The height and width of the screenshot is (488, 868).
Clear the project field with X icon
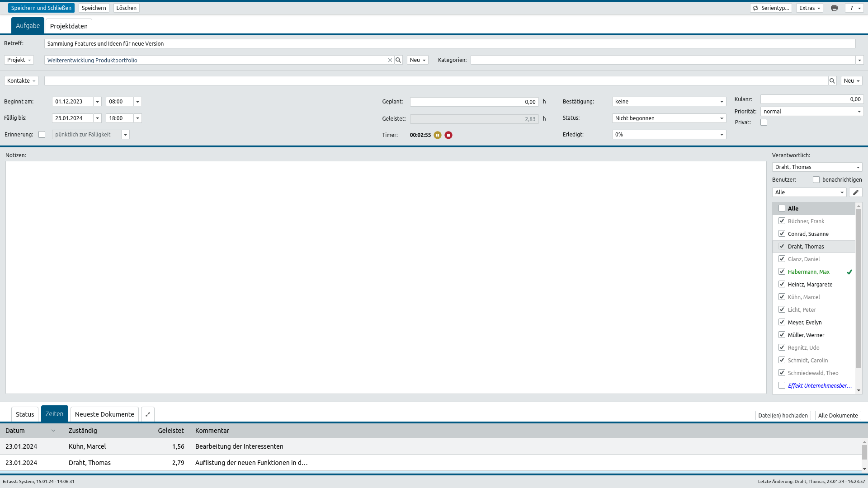pyautogui.click(x=390, y=60)
